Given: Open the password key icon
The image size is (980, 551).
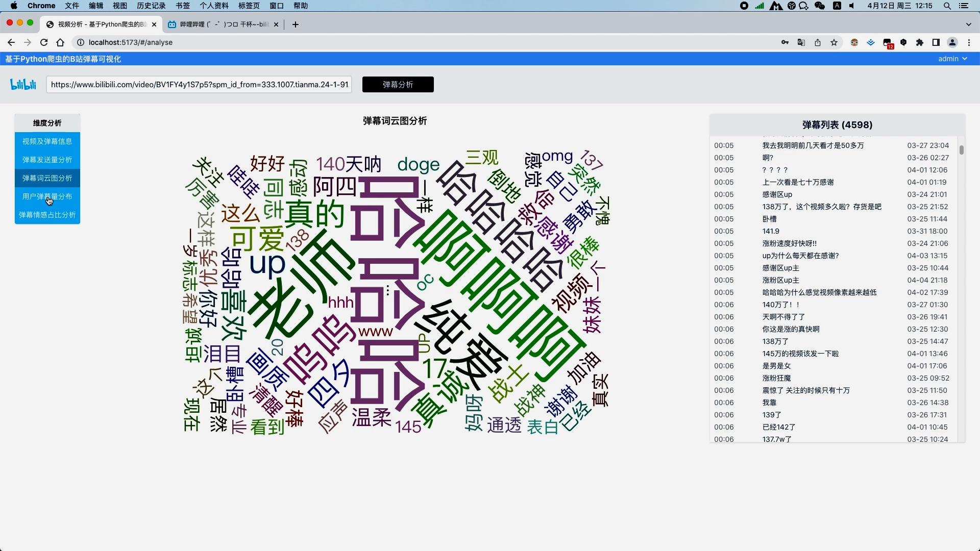Looking at the screenshot, I should (785, 42).
